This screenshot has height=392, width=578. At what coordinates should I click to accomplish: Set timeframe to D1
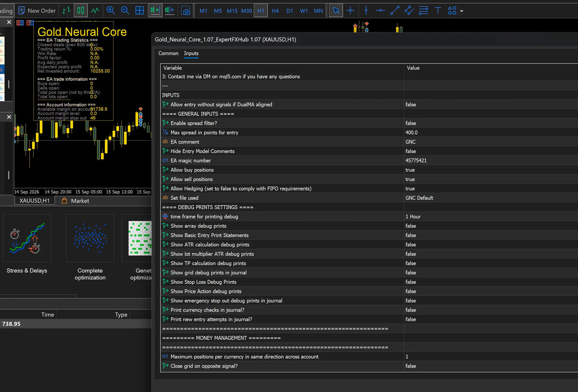click(289, 11)
